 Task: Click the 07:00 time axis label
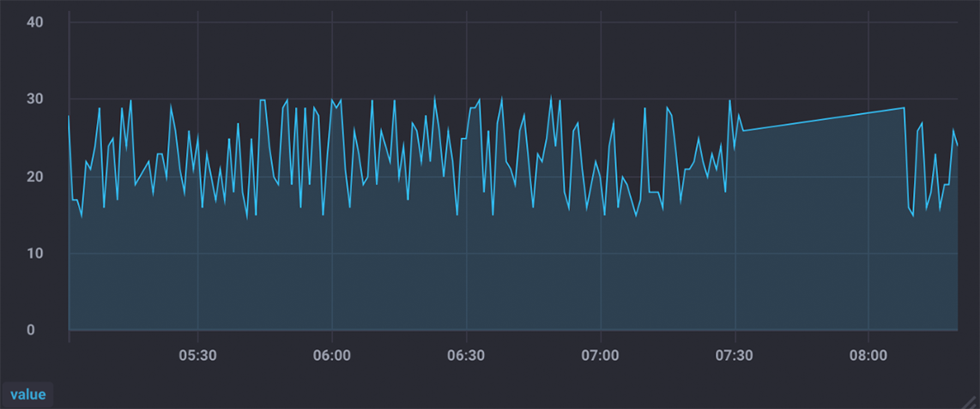[600, 355]
